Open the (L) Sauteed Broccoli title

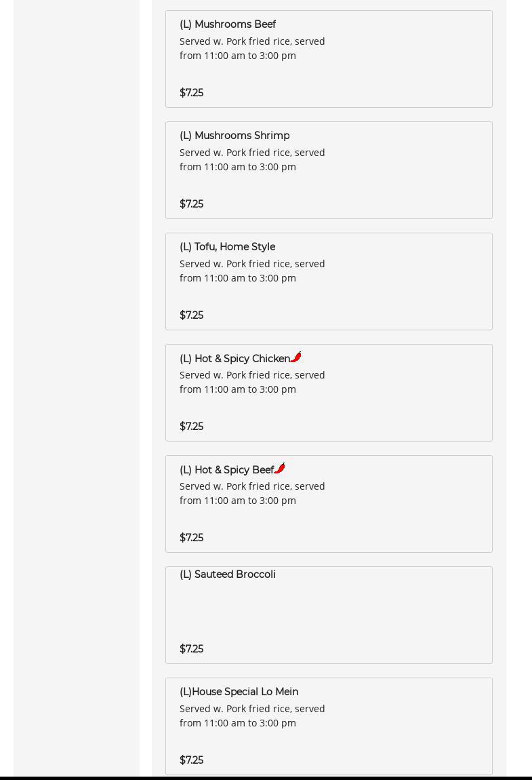[228, 574]
